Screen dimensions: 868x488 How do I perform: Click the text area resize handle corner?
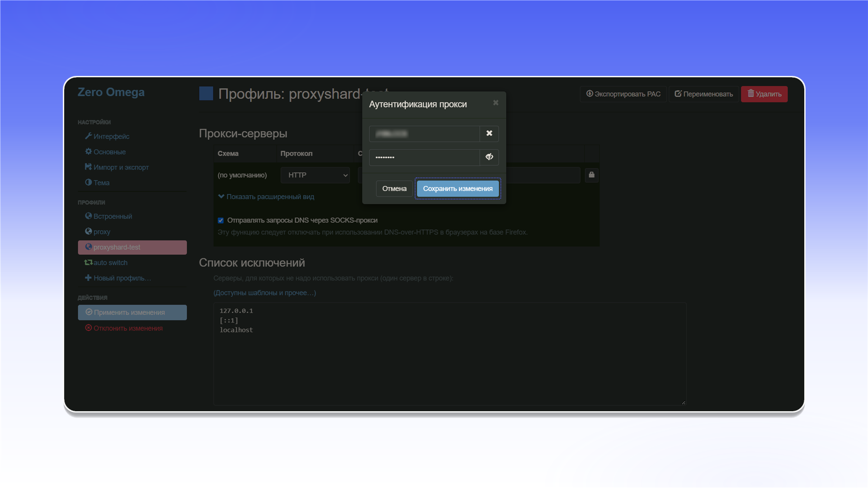pyautogui.click(x=683, y=403)
